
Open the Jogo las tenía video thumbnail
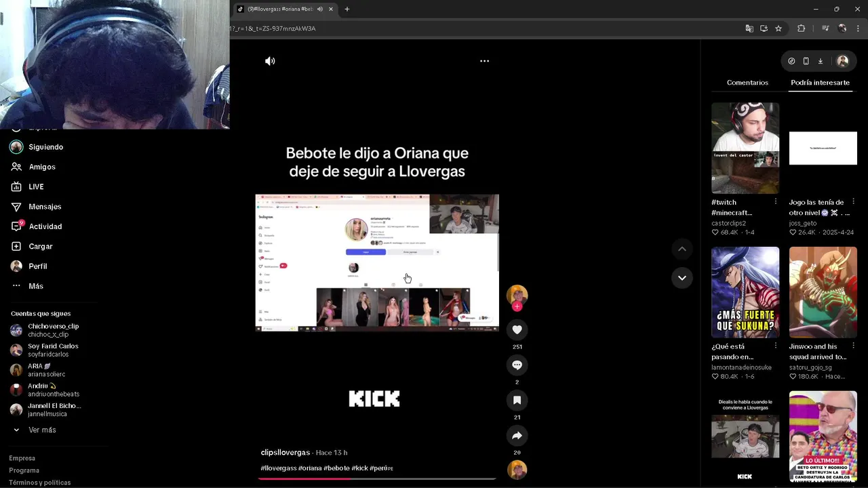click(823, 148)
